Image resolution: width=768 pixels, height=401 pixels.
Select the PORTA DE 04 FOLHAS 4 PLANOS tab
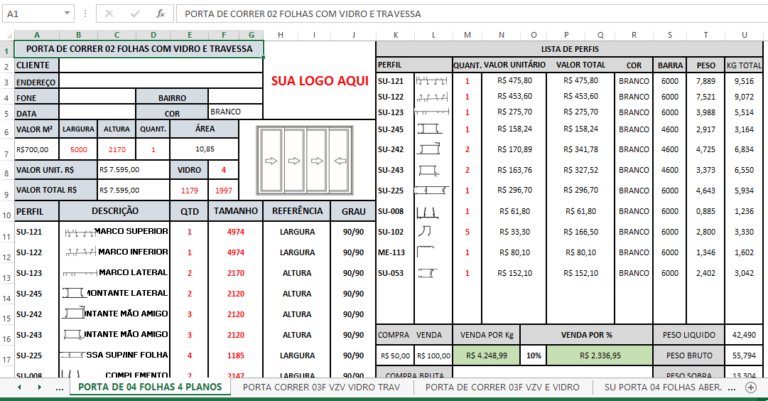[150, 387]
